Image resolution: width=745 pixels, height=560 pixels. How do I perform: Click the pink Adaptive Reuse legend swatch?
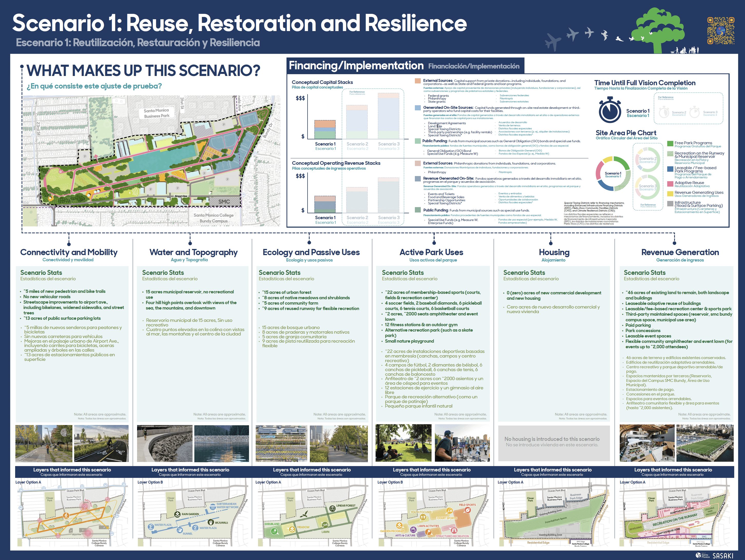670,184
